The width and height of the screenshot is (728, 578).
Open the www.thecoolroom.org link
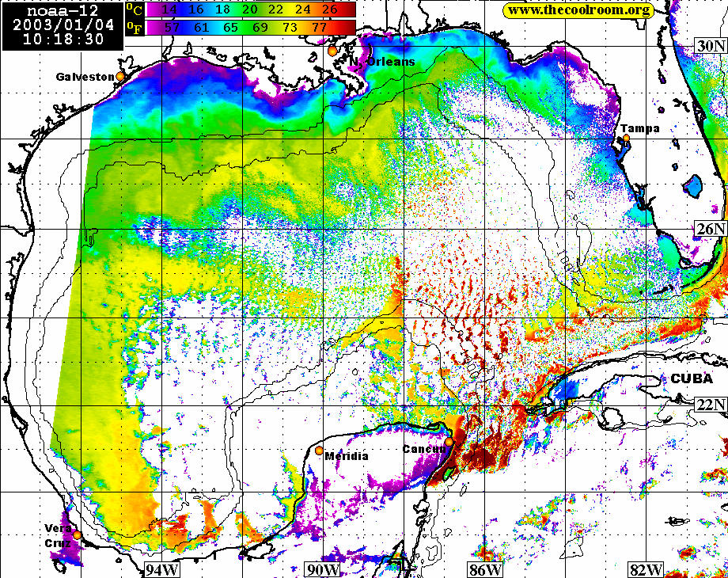578,10
